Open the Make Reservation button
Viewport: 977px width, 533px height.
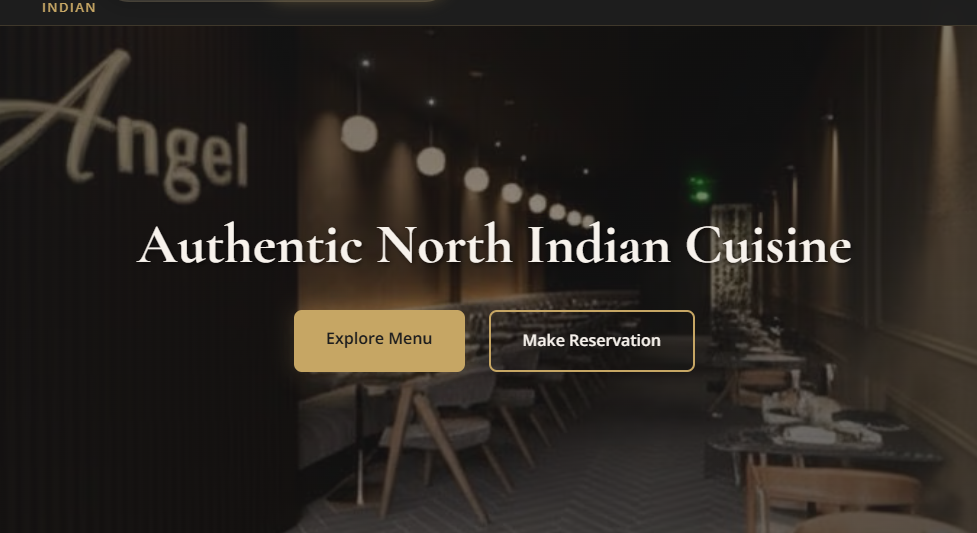(x=591, y=341)
